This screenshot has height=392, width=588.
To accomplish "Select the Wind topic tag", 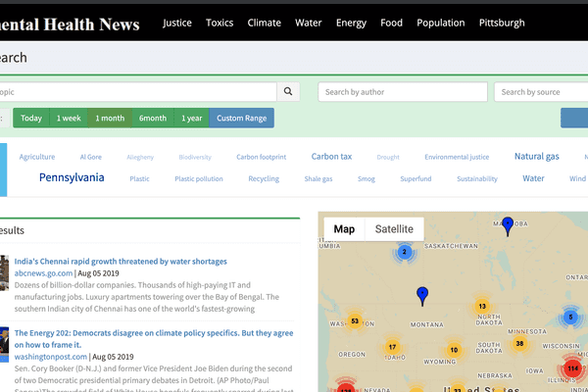I will click(577, 178).
